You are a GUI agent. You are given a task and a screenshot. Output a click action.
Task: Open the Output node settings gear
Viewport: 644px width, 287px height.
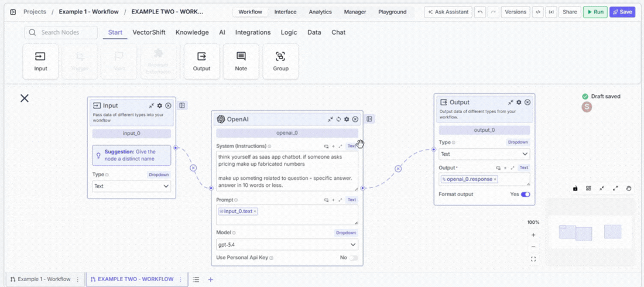pyautogui.click(x=519, y=102)
